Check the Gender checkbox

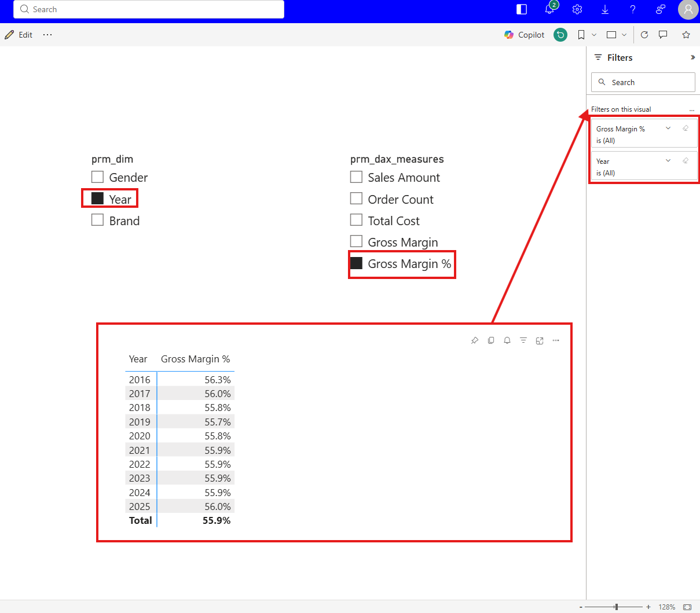click(97, 177)
